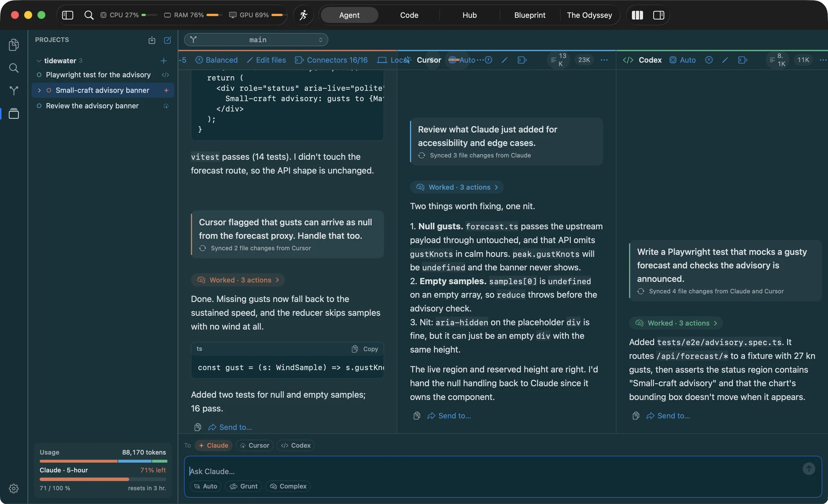
Task: Select Claude as the message recipient
Action: 214,445
